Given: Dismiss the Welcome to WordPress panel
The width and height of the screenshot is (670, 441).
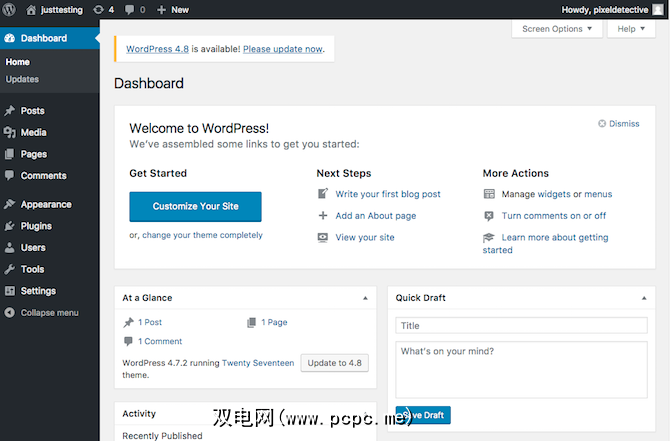Looking at the screenshot, I should pos(619,123).
